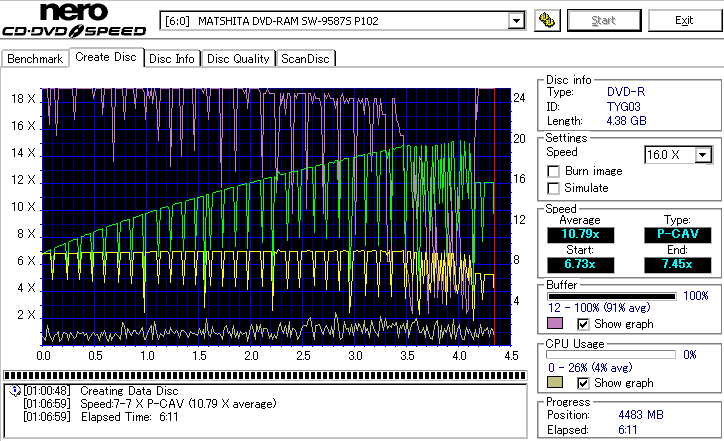Click the purple Buffer color swatch

(555, 324)
